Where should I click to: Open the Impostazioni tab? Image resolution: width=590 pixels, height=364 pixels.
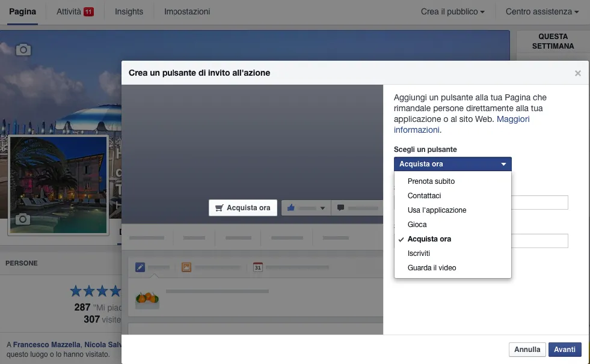pyautogui.click(x=187, y=11)
